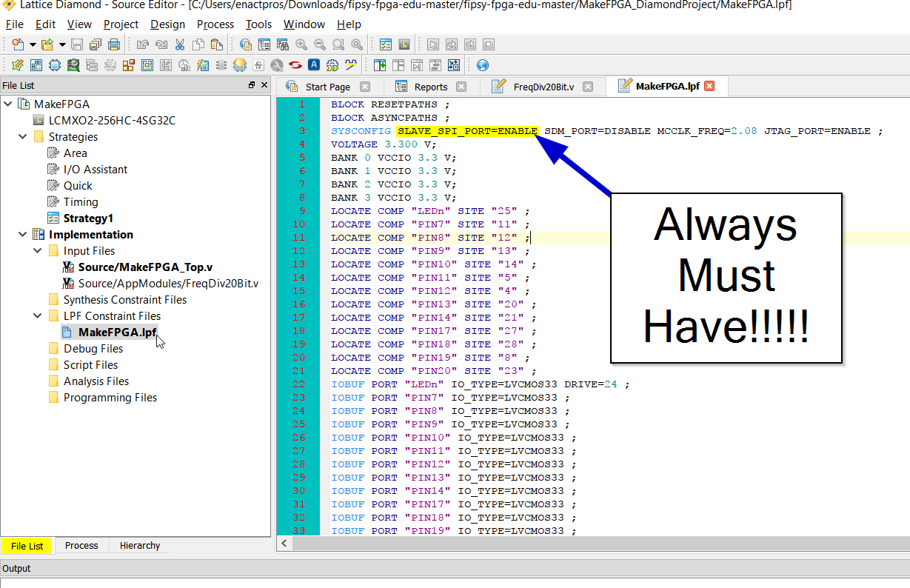Open the Process menu
Viewport: 910px width, 588px height.
[215, 24]
